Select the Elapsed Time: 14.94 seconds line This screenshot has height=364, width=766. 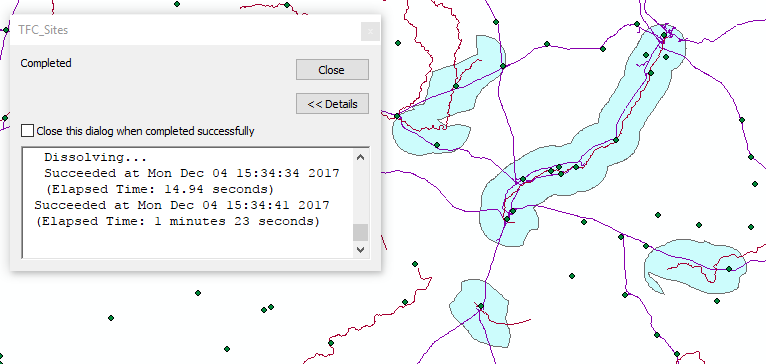159,189
